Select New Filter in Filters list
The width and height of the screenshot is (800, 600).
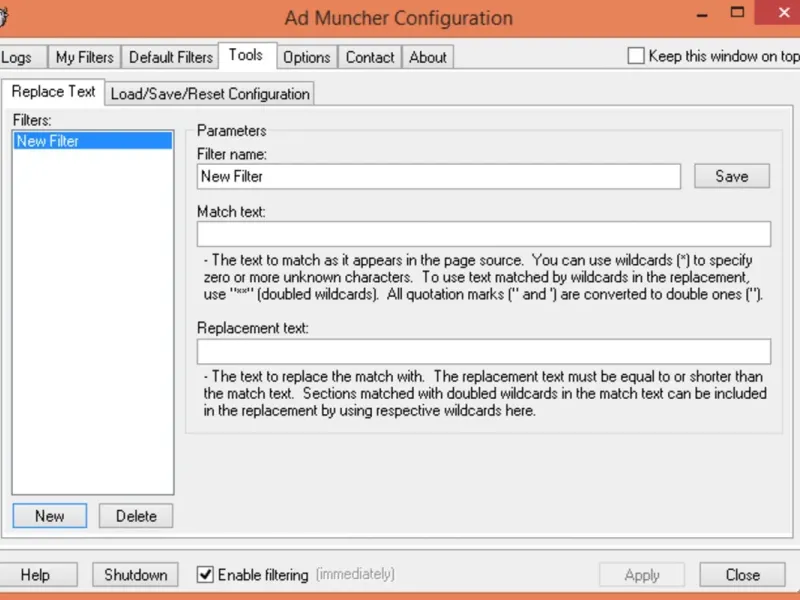tap(92, 141)
